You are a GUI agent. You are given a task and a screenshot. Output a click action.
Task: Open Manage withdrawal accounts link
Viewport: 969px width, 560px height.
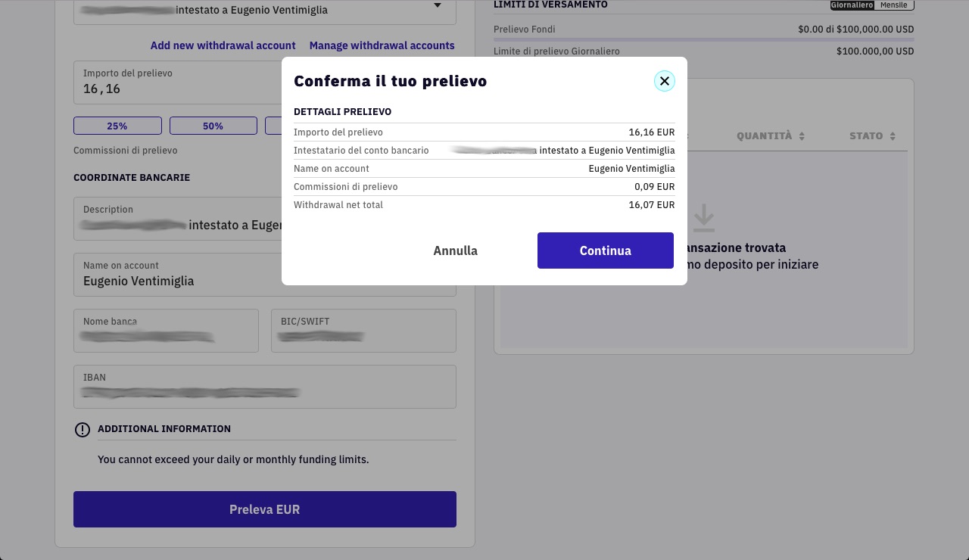[382, 45]
